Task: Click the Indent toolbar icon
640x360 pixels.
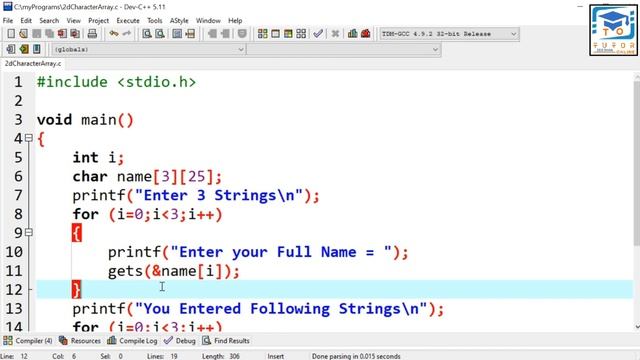Action: (225, 34)
